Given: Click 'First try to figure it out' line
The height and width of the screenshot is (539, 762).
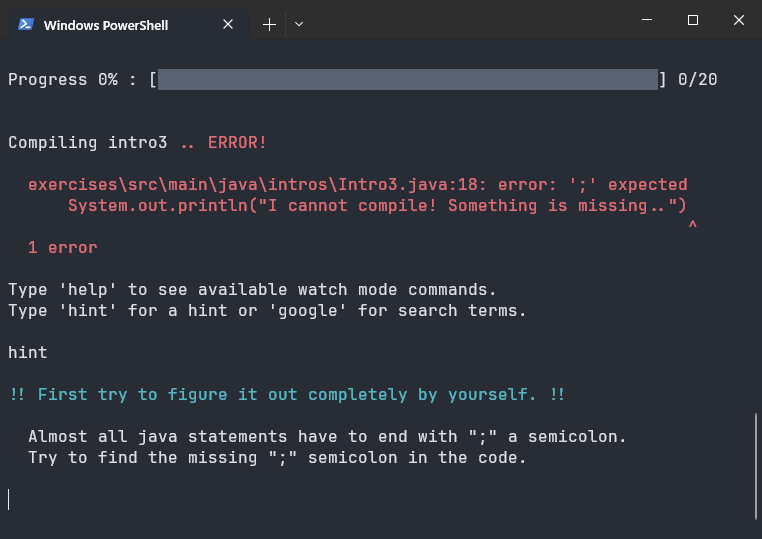Looking at the screenshot, I should tap(287, 395).
